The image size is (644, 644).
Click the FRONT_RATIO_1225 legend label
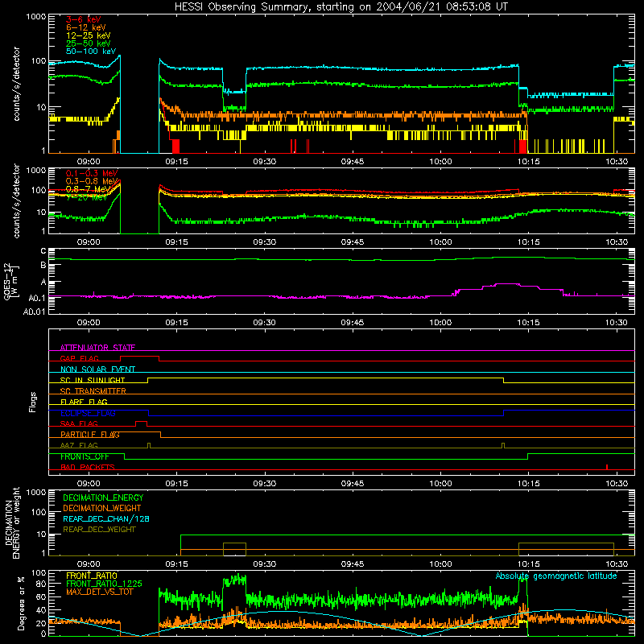pos(104,584)
